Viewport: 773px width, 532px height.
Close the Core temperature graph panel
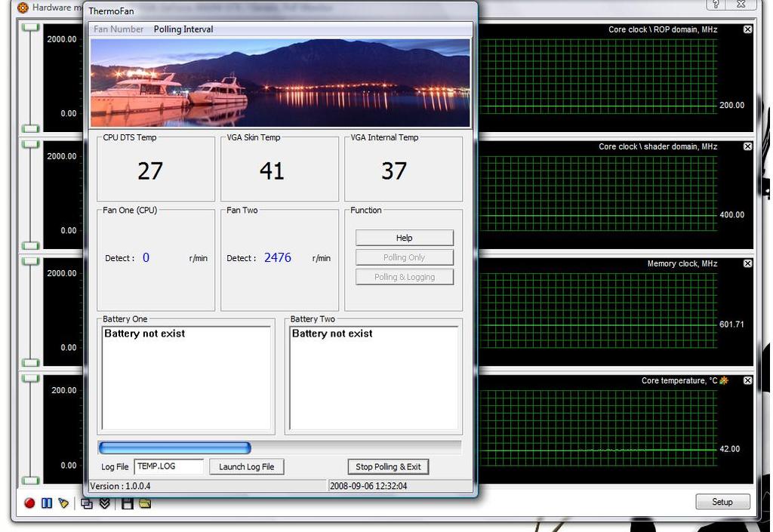747,380
